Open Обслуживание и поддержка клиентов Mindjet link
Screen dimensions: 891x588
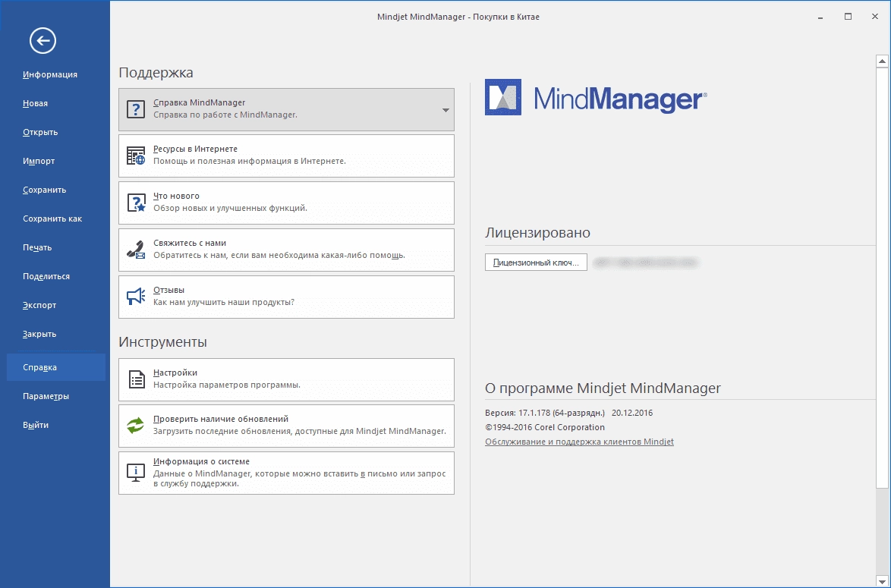coord(579,442)
